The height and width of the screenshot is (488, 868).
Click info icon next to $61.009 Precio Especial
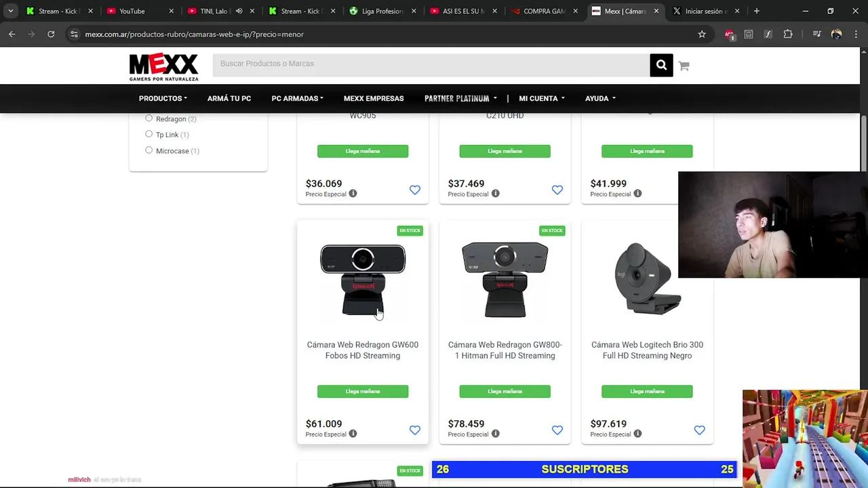[x=353, y=434]
